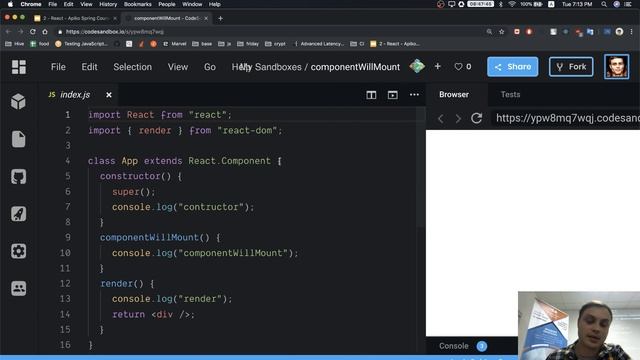Image resolution: width=640 pixels, height=360 pixels.
Task: Open the Testing JavaScript bookmark
Action: (82, 44)
